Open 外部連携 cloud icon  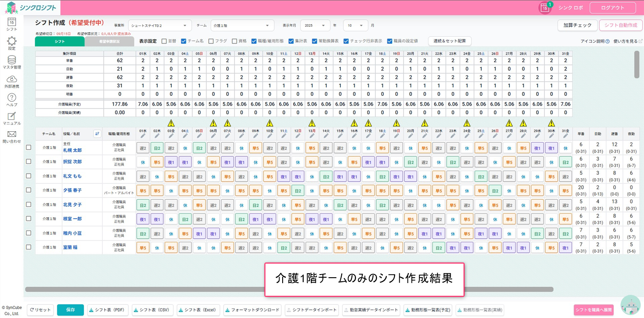[12, 79]
